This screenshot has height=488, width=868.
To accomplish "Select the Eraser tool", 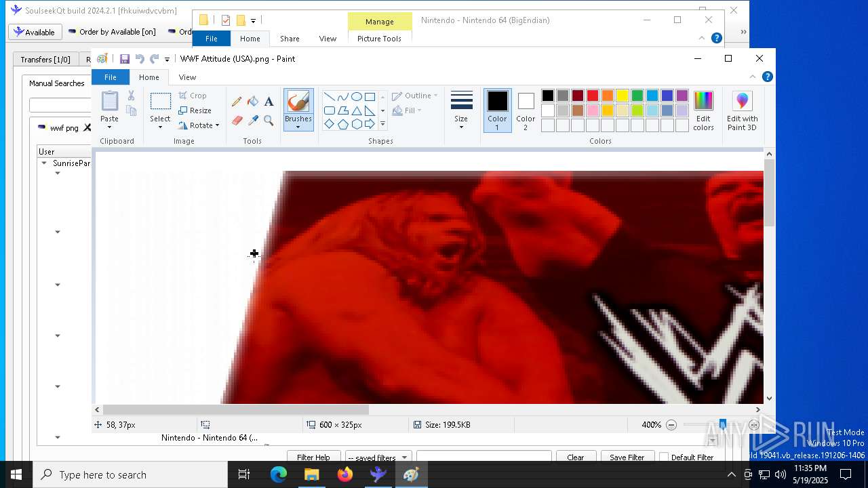I will coord(237,121).
